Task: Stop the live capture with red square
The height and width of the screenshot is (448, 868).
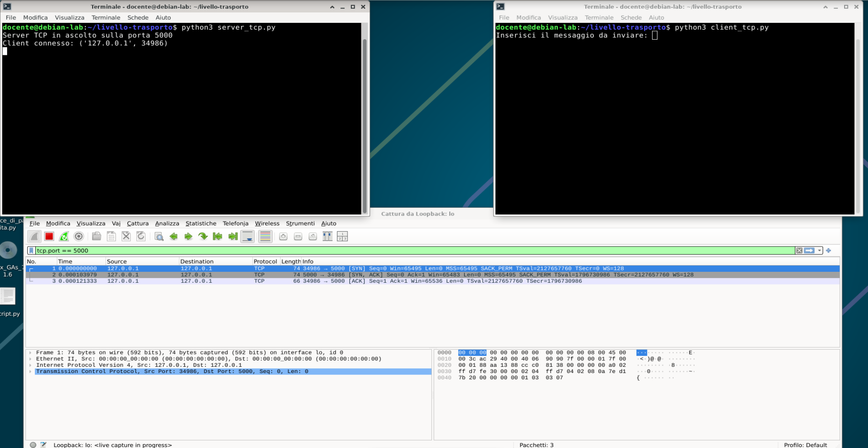Action: tap(49, 236)
